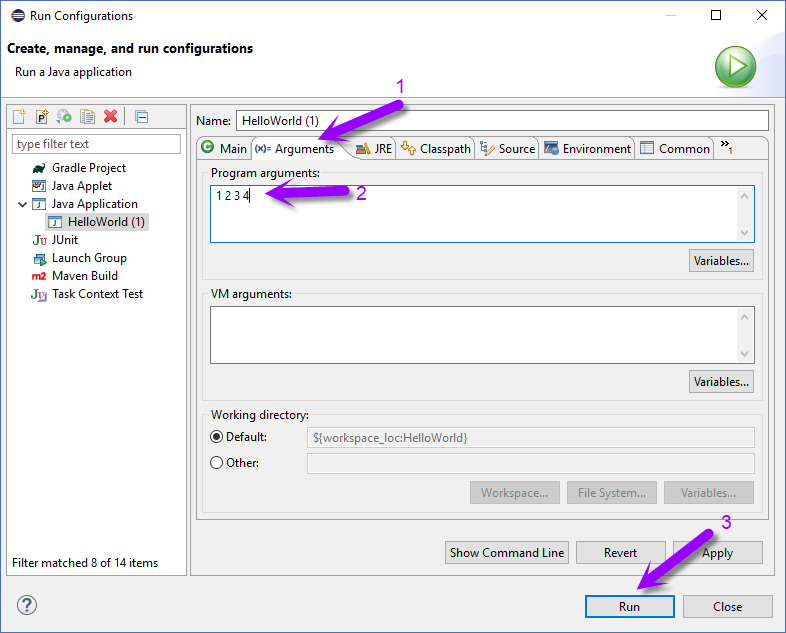786x633 pixels.
Task: Click the Close button
Action: coord(727,606)
